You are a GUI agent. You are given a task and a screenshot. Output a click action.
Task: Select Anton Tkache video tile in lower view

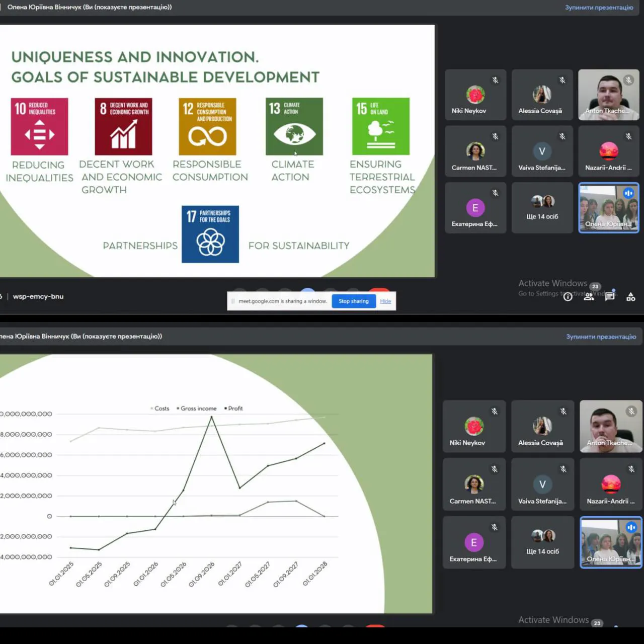point(611,426)
